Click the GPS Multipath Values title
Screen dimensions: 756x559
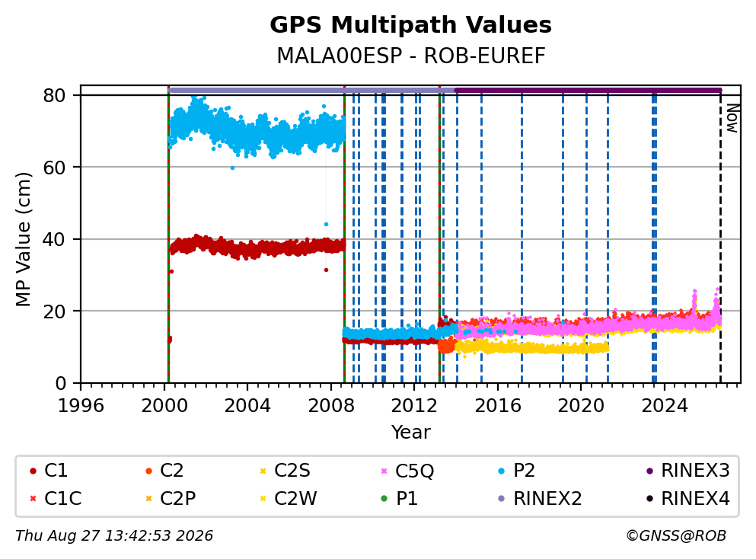pos(411,24)
